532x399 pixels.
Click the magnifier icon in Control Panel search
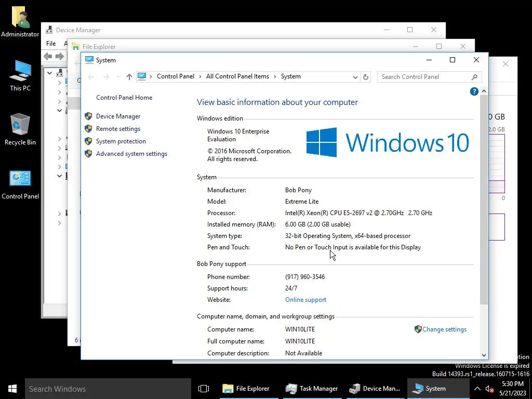(475, 77)
